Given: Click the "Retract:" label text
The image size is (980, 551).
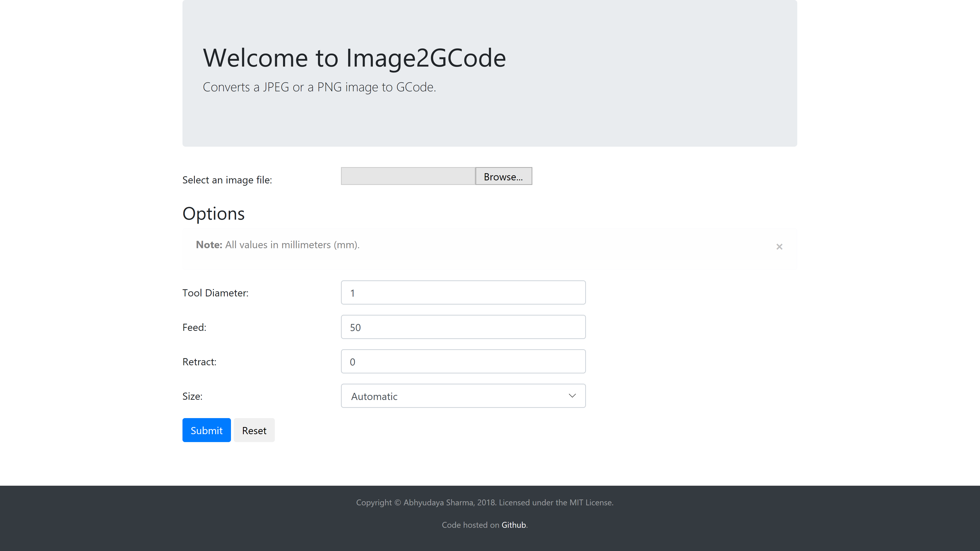Looking at the screenshot, I should [199, 362].
